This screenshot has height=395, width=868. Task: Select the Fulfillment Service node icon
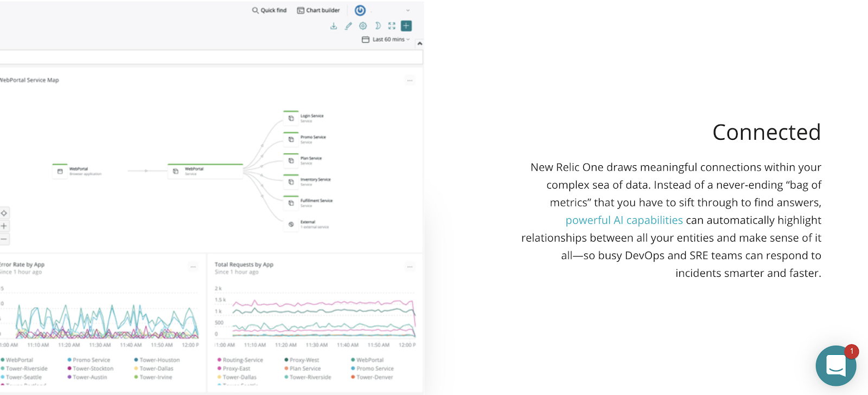pyautogui.click(x=291, y=203)
